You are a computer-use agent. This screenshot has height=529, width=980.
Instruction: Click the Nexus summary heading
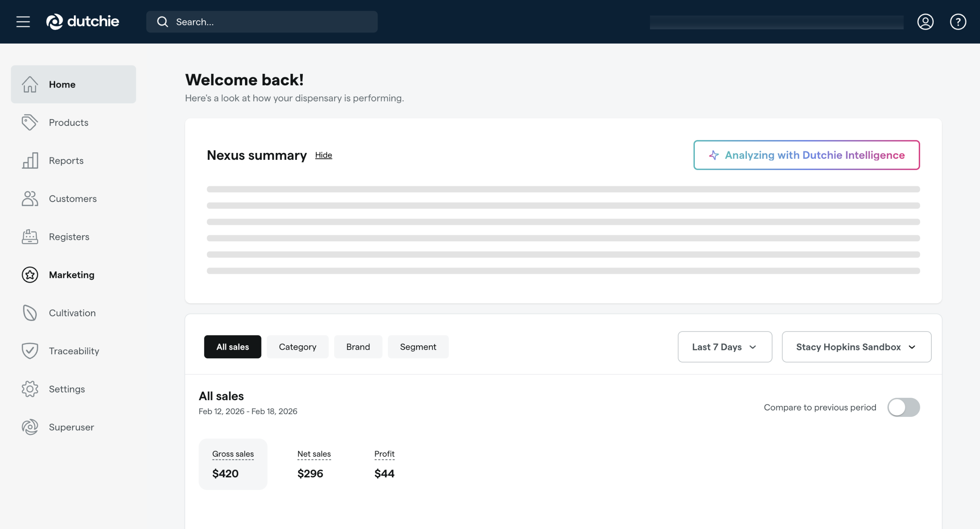coord(256,155)
